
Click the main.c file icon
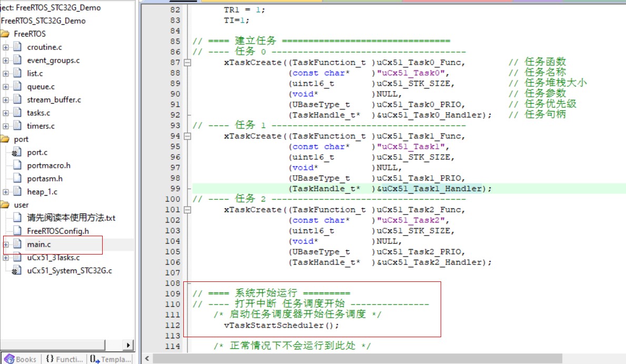point(17,244)
